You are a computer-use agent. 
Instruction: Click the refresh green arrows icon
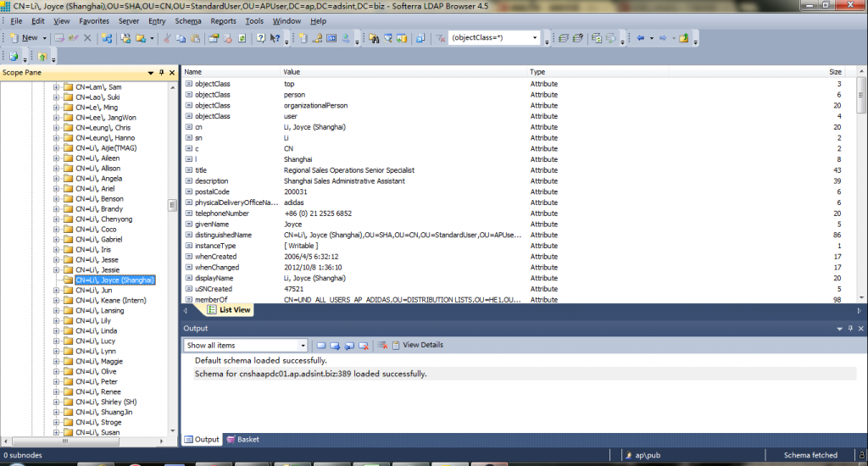[x=242, y=38]
